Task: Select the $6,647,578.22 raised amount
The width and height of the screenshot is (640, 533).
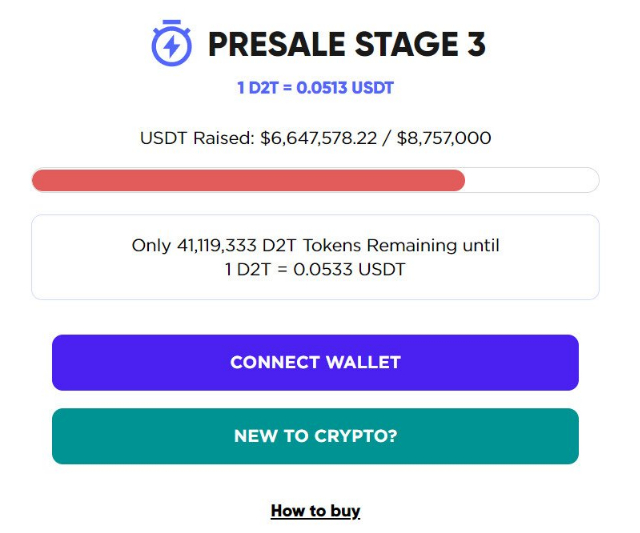Action: coord(318,138)
